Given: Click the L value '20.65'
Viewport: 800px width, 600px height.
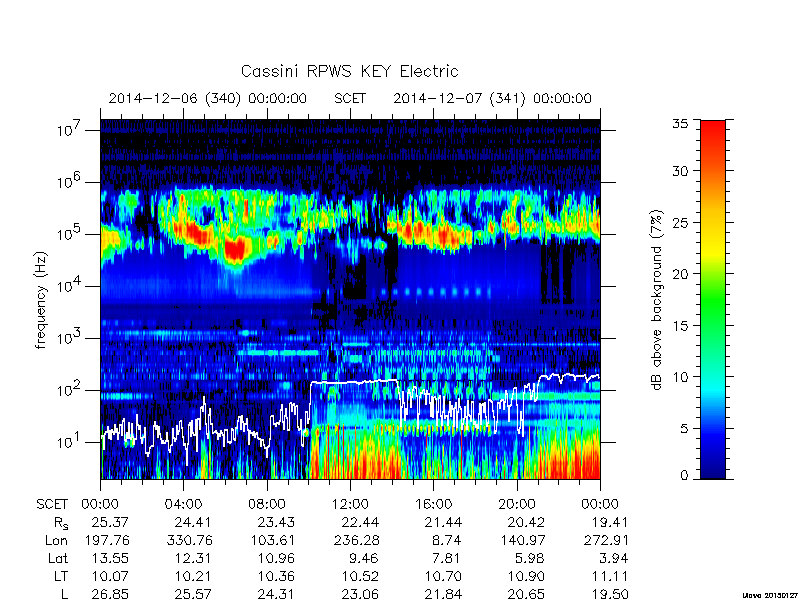Looking at the screenshot, I should click(x=526, y=594).
